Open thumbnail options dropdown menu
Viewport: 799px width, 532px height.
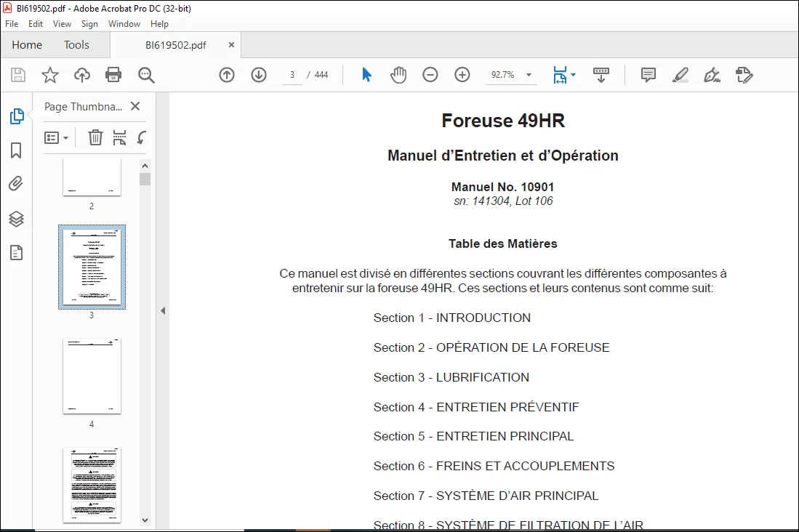click(56, 137)
